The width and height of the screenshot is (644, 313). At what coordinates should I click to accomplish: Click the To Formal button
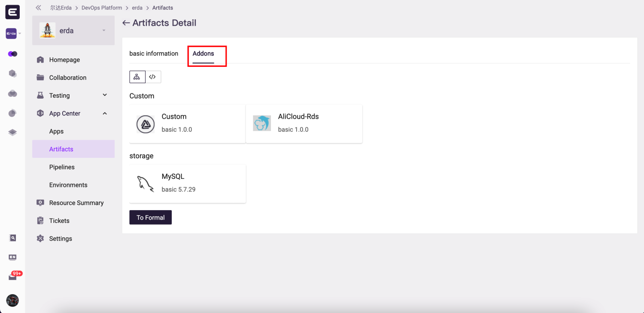coord(150,217)
